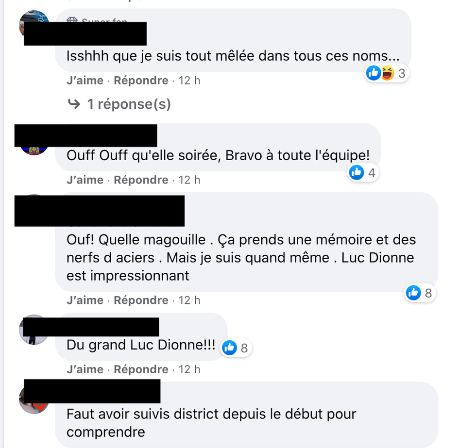Screen dimensions: 476x448
Task: Click J'aime under 'Luc Dionne est impressionnant' comment
Action: [85, 300]
